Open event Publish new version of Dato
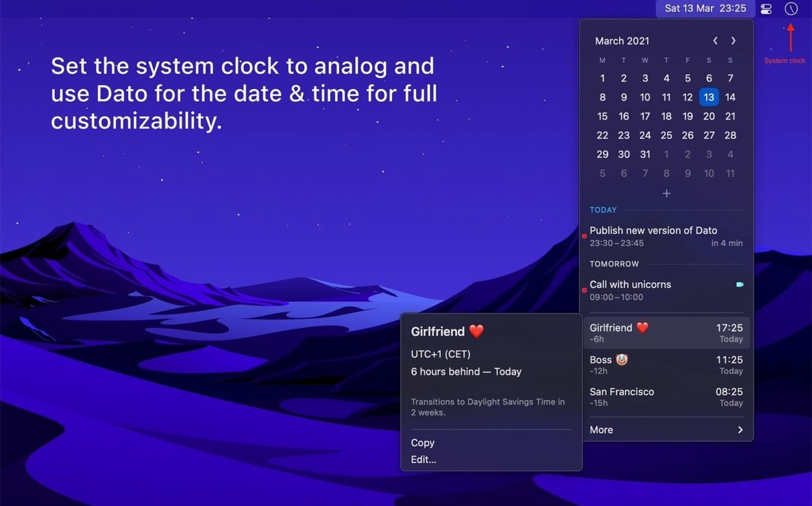 point(667,236)
